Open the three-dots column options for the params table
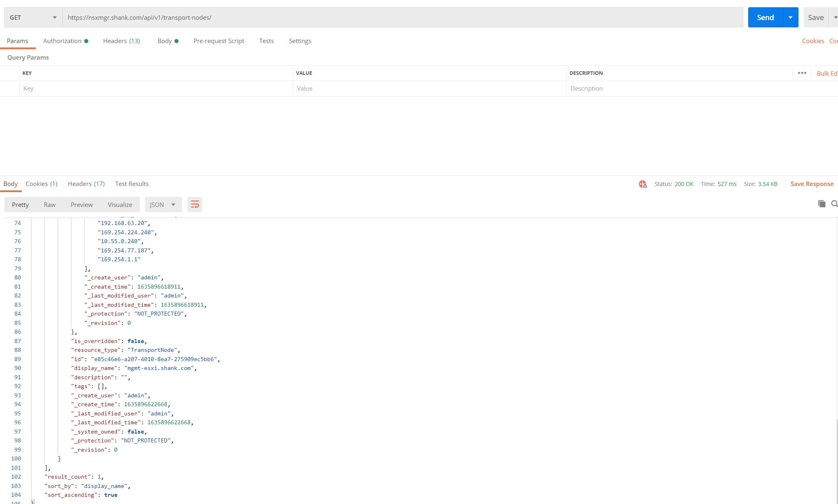838x504 pixels. pyautogui.click(x=802, y=73)
